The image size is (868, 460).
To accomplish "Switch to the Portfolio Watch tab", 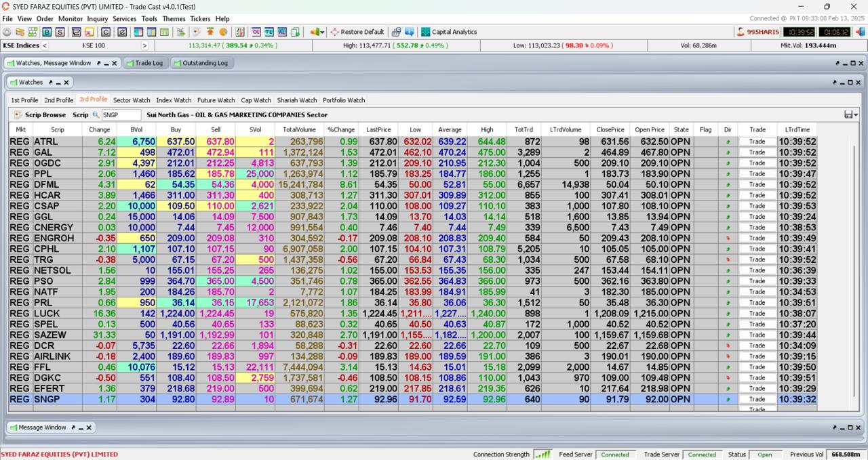I will point(344,100).
